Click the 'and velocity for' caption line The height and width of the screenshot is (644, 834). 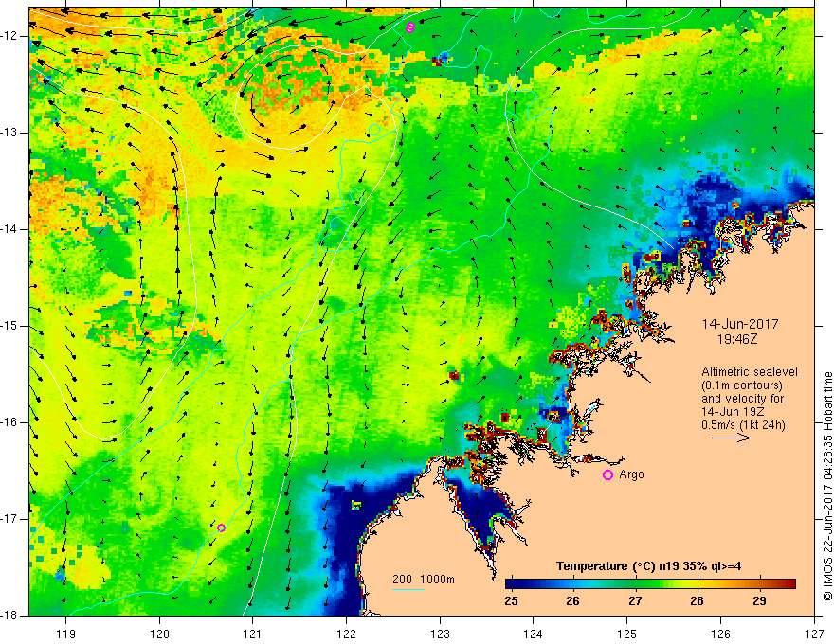pos(742,399)
